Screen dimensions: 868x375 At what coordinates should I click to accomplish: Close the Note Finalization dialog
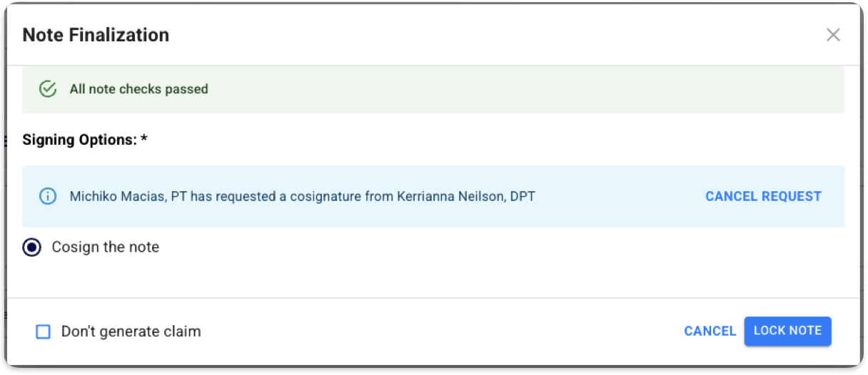tap(832, 35)
